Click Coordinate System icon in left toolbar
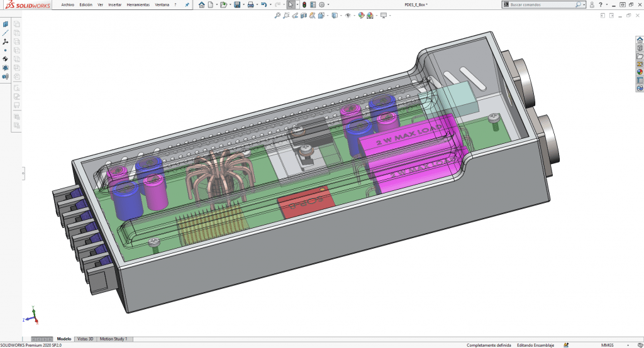644x348 pixels. 5,41
